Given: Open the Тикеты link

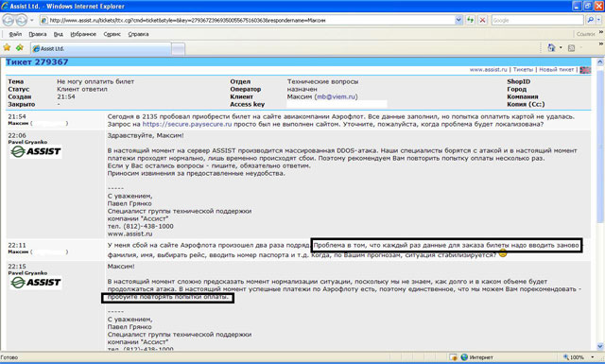Looking at the screenshot, I should 523,70.
